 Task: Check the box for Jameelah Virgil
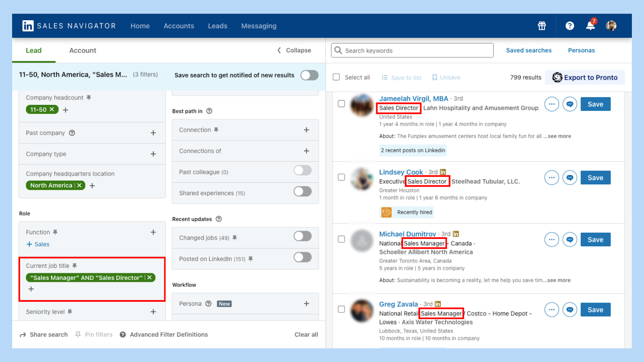tap(341, 104)
